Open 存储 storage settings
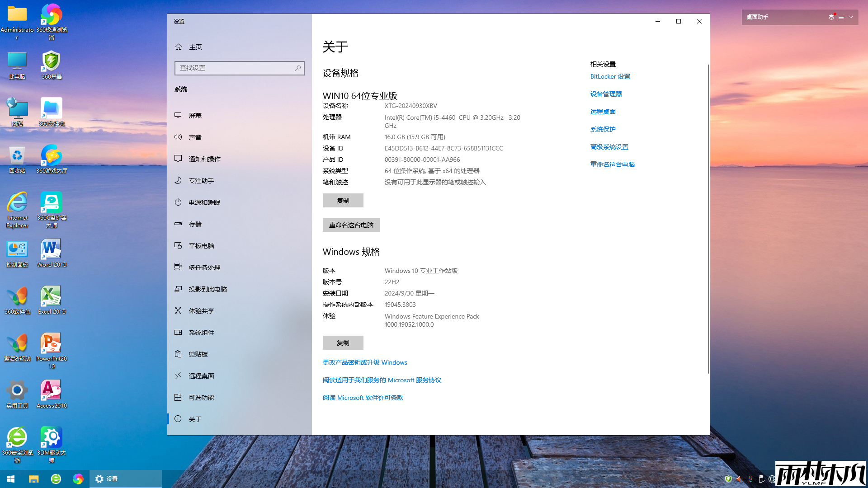 [240, 224]
